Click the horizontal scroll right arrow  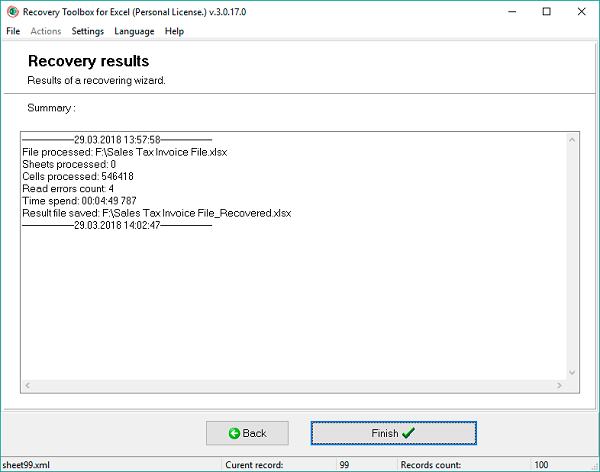click(559, 385)
